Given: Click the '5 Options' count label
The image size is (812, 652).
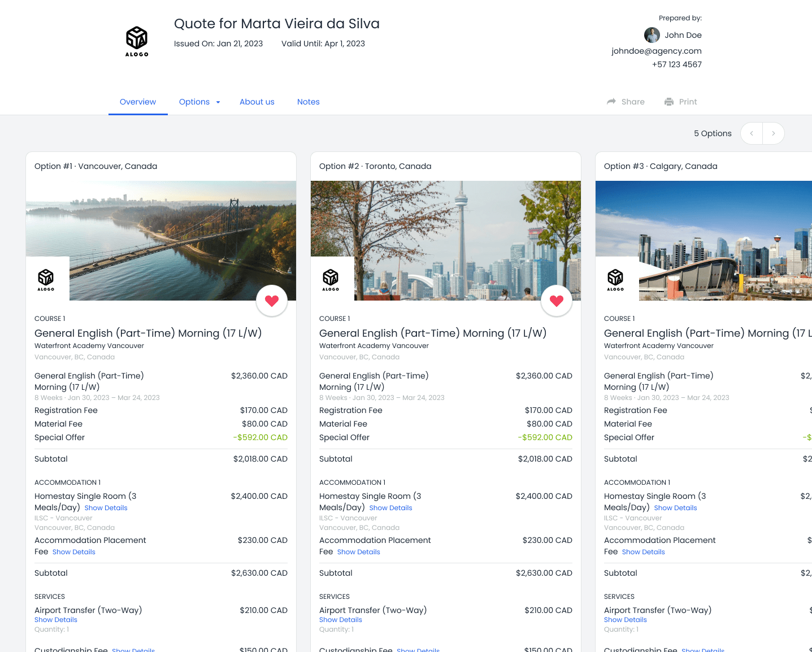Looking at the screenshot, I should tap(713, 133).
